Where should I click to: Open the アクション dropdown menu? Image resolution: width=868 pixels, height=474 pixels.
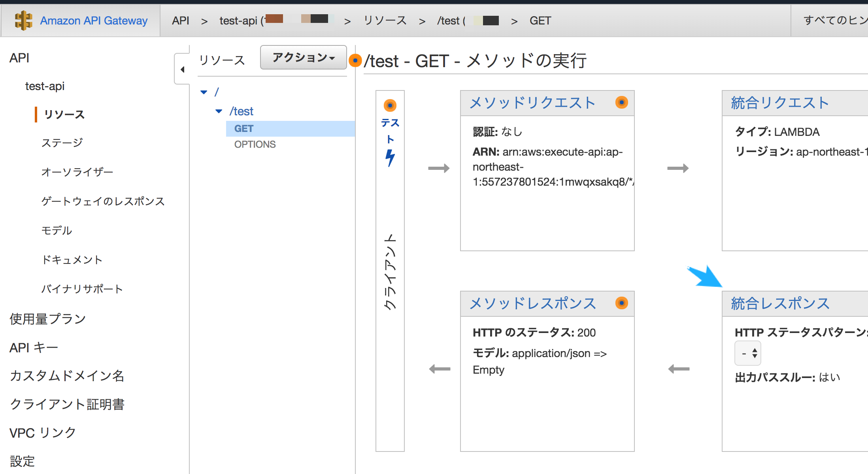point(303,57)
